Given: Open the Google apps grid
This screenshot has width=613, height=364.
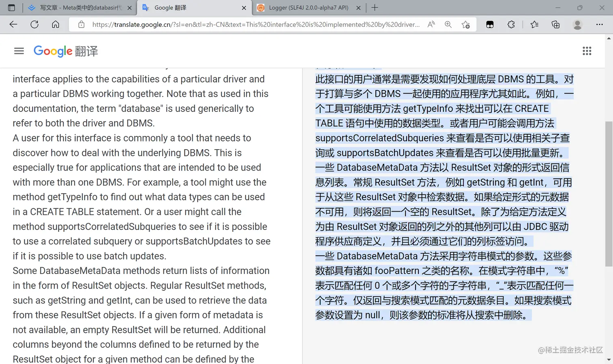Looking at the screenshot, I should 587,51.
